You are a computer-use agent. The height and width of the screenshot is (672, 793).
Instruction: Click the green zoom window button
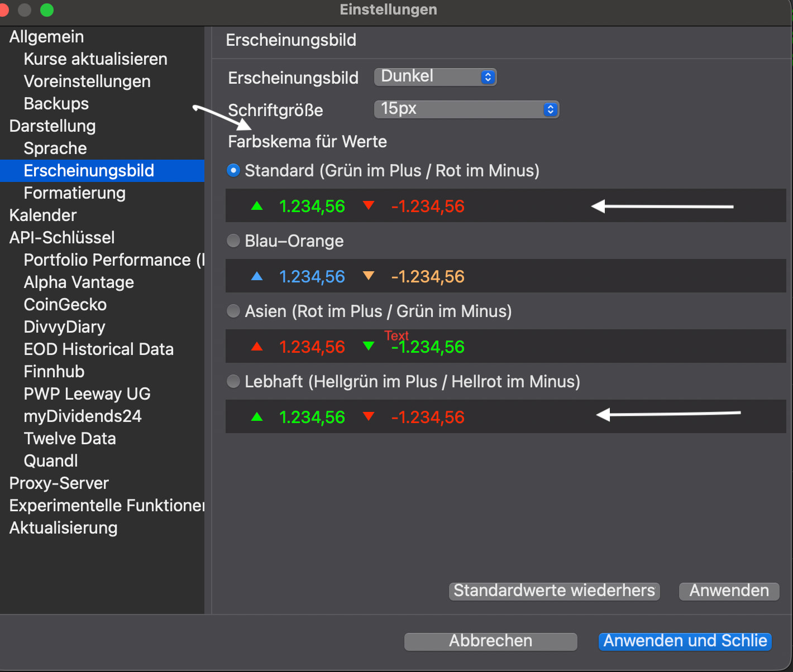[47, 9]
